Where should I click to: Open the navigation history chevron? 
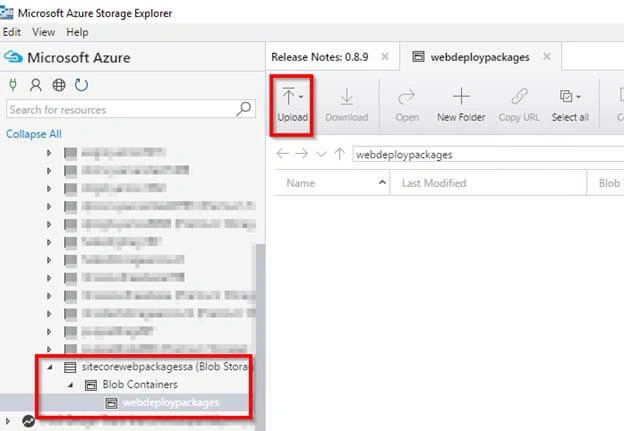coord(321,154)
